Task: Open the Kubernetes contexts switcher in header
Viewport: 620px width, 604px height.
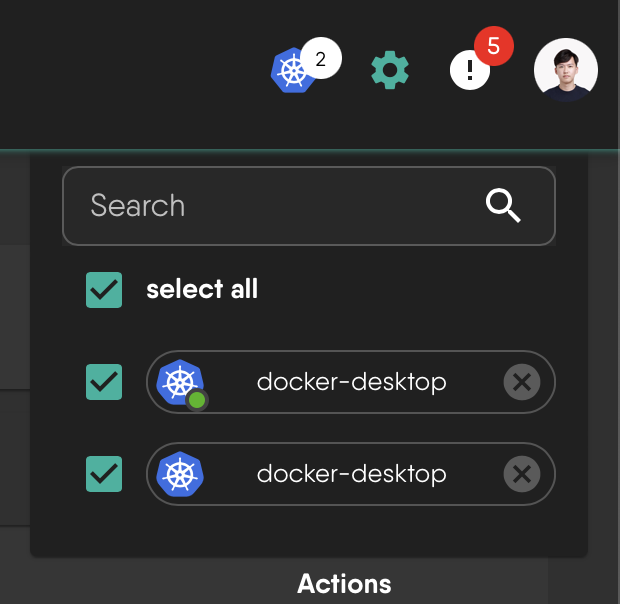Action: tap(293, 70)
